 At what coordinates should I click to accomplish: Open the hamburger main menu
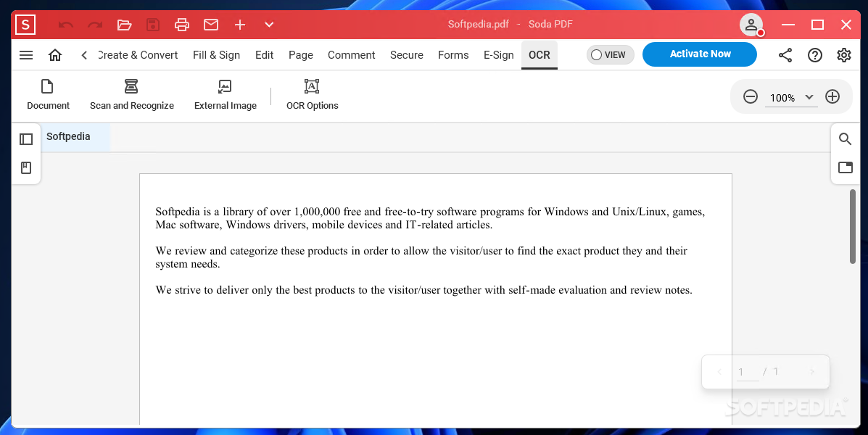(26, 55)
